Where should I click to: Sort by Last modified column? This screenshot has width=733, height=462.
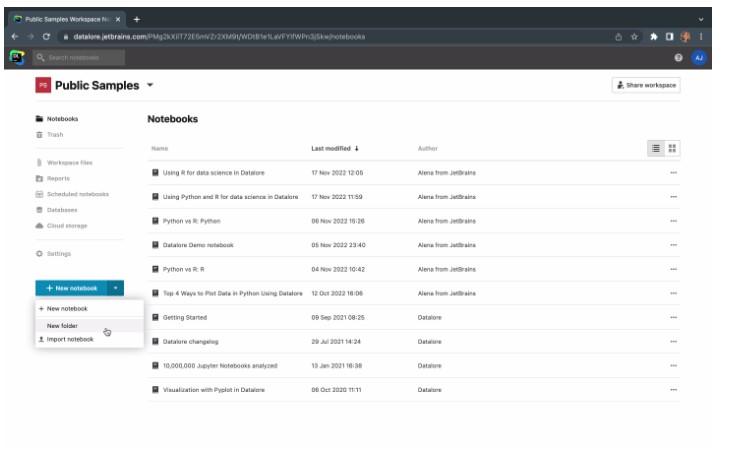[334, 148]
